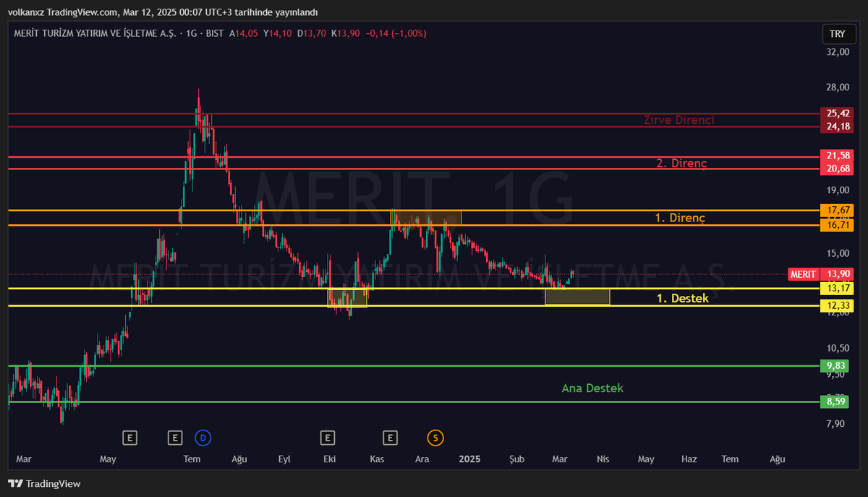Select the 1. Destek text label
Viewport: 868px width, 497px height.
click(x=682, y=298)
